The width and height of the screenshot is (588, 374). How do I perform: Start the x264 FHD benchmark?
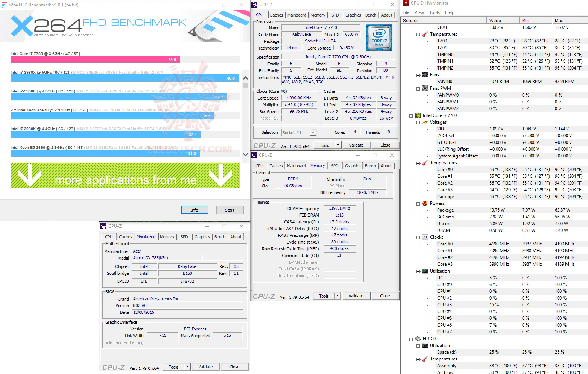click(x=229, y=210)
